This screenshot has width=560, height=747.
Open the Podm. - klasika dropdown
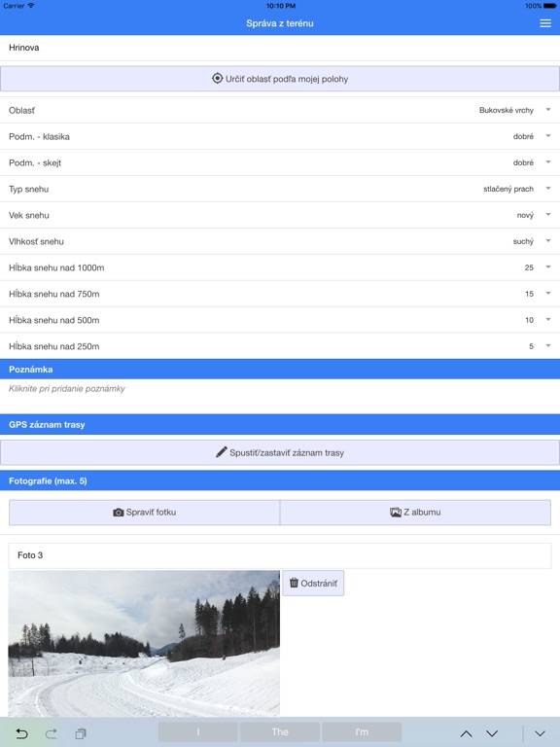tap(280, 136)
